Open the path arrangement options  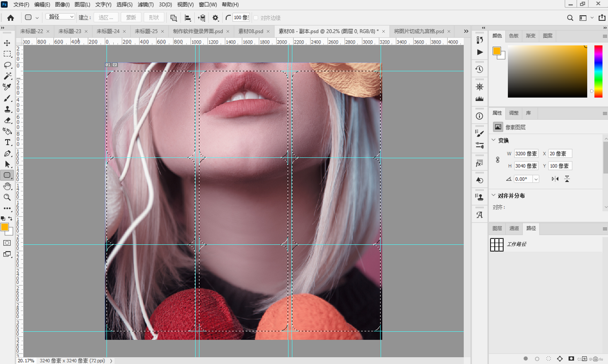coord(201,18)
